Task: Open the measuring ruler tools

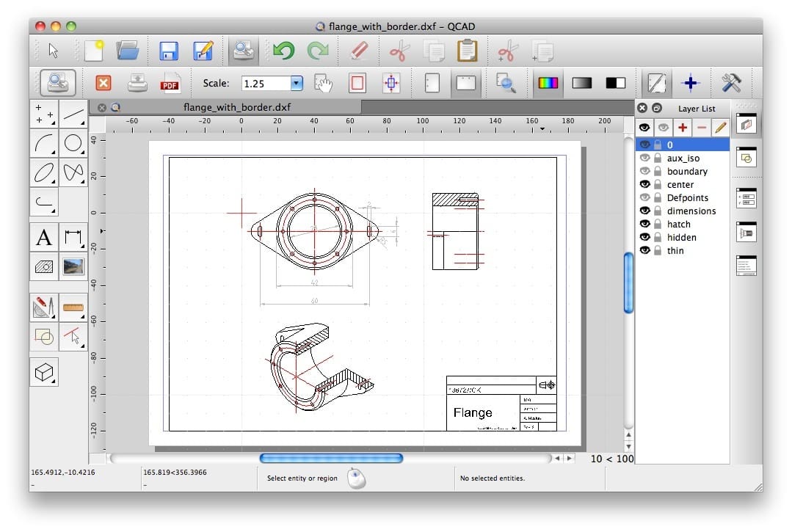Action: (x=73, y=307)
